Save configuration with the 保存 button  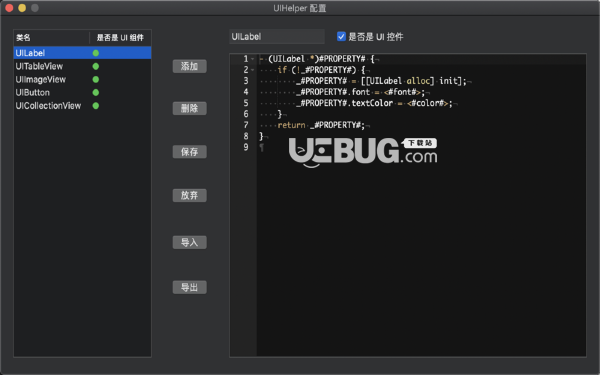tap(189, 152)
